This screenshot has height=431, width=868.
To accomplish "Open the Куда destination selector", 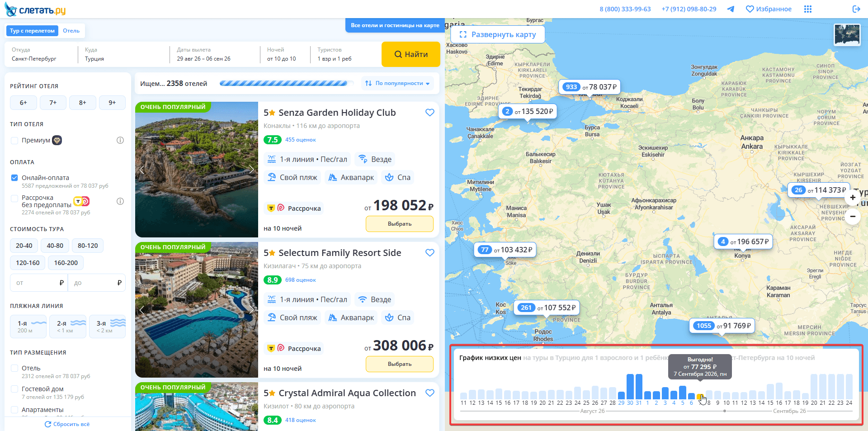I will coord(123,54).
